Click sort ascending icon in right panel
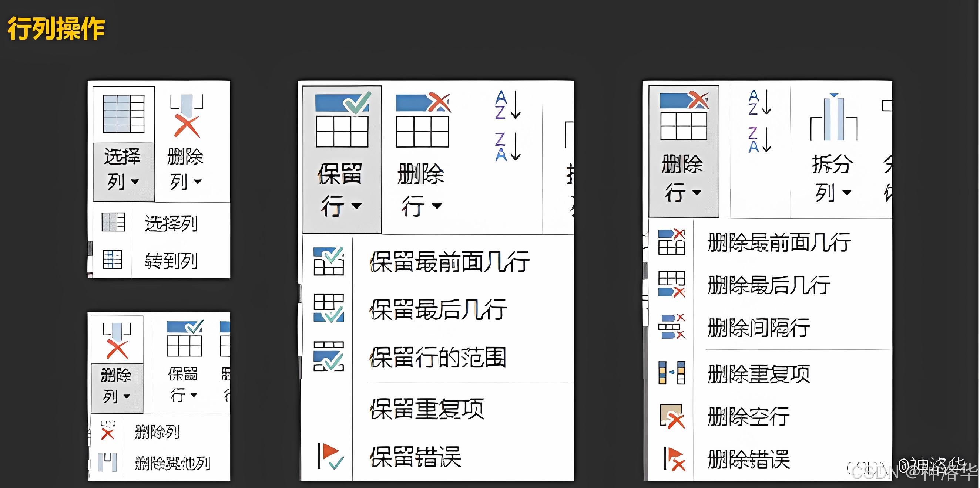This screenshot has width=980, height=488. tap(760, 103)
